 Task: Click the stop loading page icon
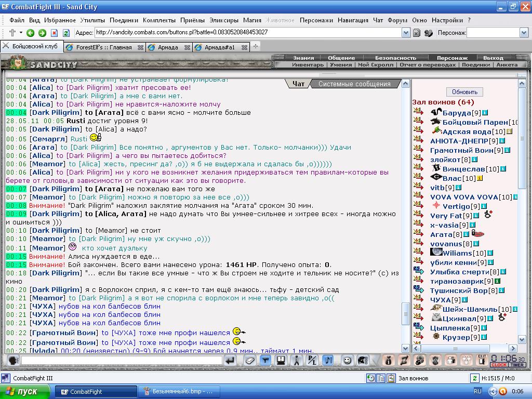tap(54, 33)
